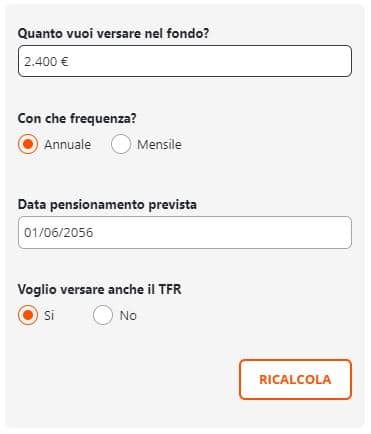The height and width of the screenshot is (434, 371).
Task: Click the empty right side of amount field
Action: [x=267, y=61]
